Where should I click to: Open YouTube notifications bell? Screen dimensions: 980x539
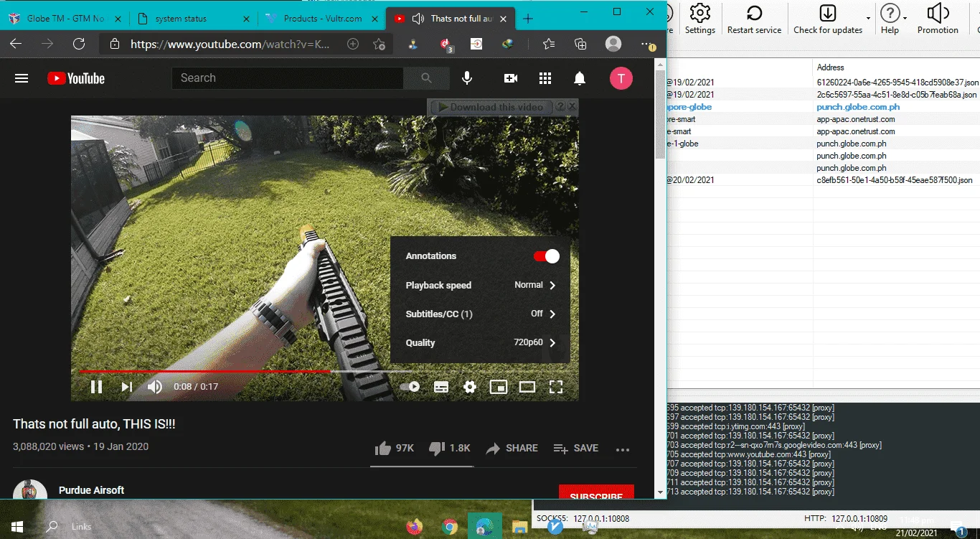580,78
